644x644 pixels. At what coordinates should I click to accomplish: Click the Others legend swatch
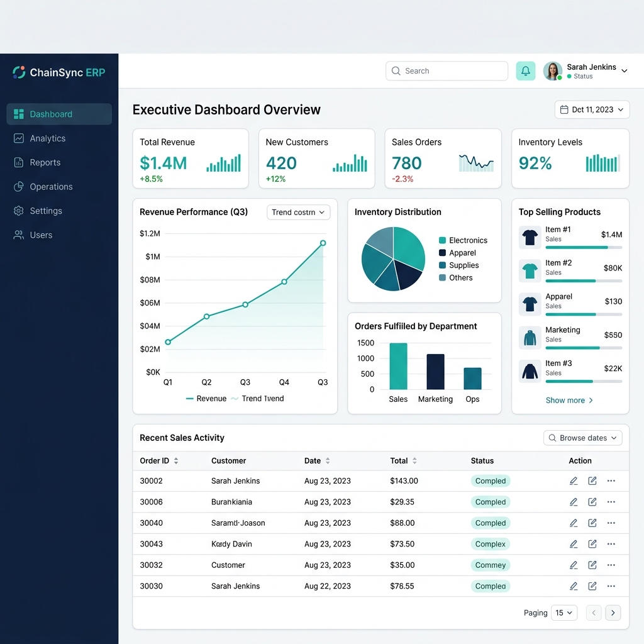pos(442,277)
